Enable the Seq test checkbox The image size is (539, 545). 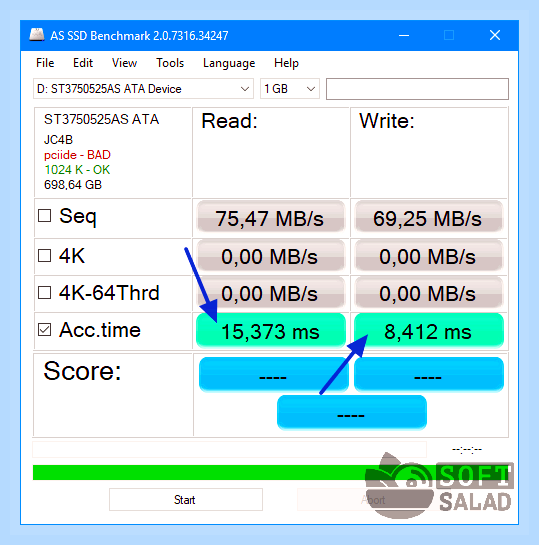pos(44,216)
